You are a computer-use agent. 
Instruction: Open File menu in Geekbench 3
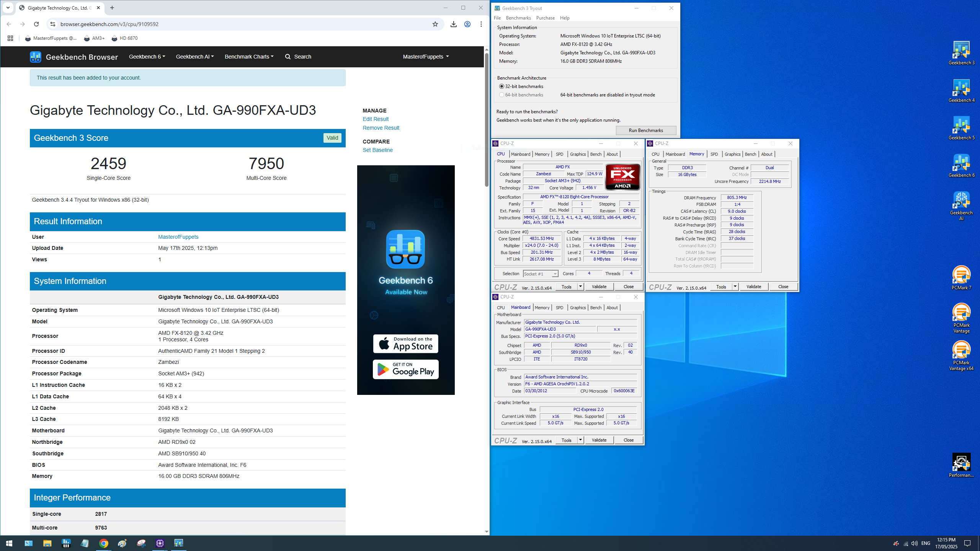click(x=497, y=18)
